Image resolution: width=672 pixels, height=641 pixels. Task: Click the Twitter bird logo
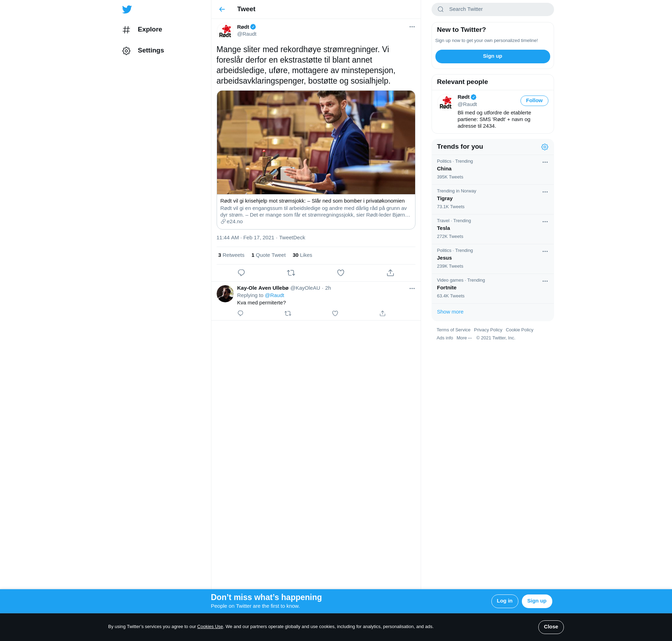[x=127, y=9]
